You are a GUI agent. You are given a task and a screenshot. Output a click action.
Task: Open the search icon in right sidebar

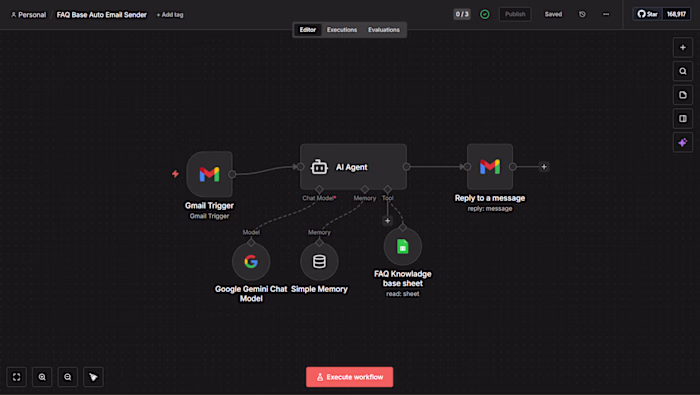[x=683, y=71]
